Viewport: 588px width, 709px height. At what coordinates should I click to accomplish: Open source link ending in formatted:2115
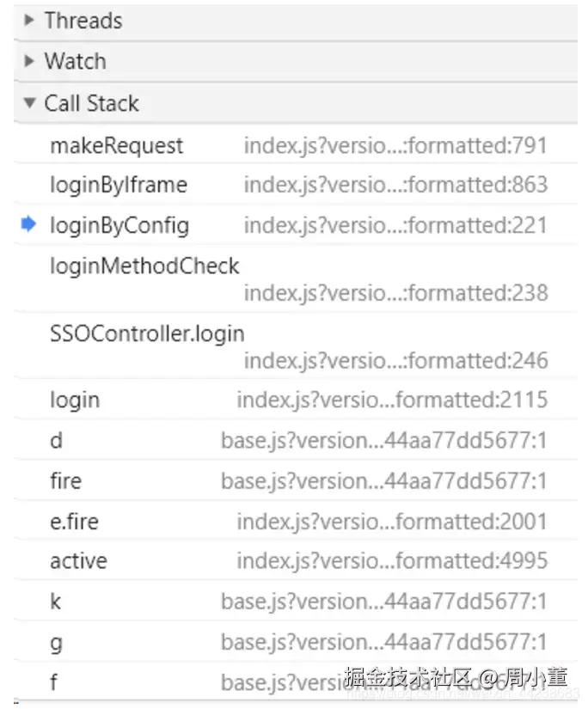tap(392, 400)
